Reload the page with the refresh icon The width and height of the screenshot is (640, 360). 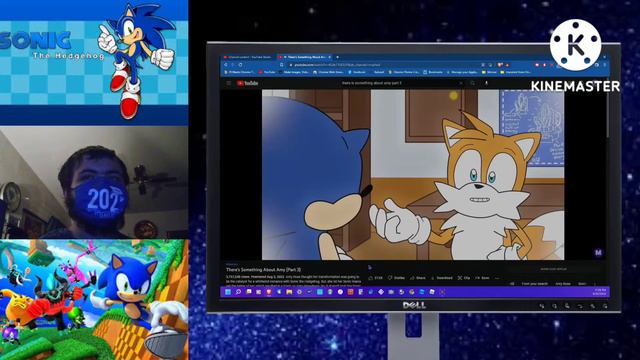tap(240, 65)
